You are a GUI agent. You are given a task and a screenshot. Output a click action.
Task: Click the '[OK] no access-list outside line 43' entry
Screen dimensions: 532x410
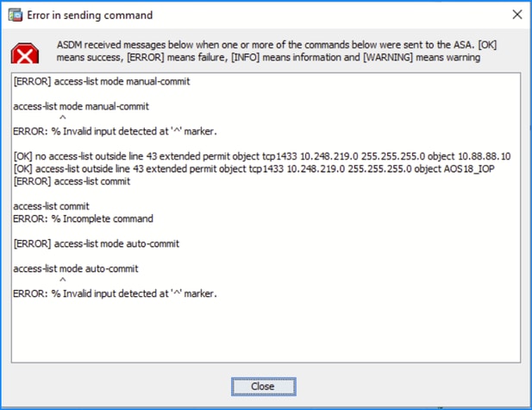click(262, 156)
